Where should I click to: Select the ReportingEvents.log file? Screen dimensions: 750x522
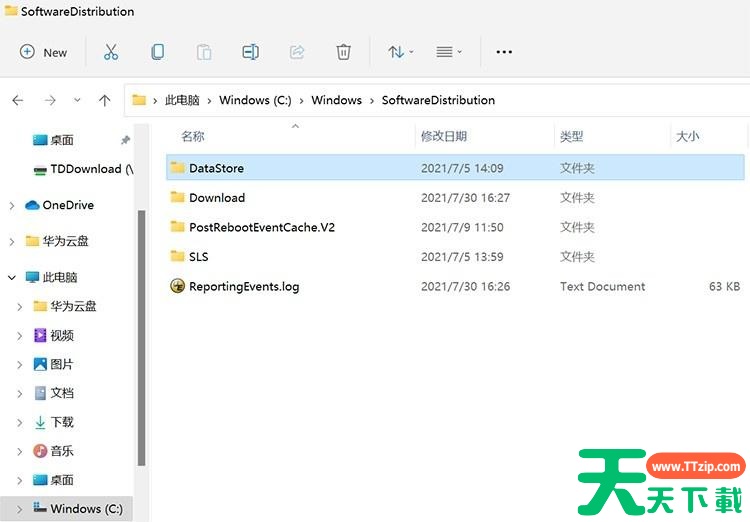(x=455, y=286)
